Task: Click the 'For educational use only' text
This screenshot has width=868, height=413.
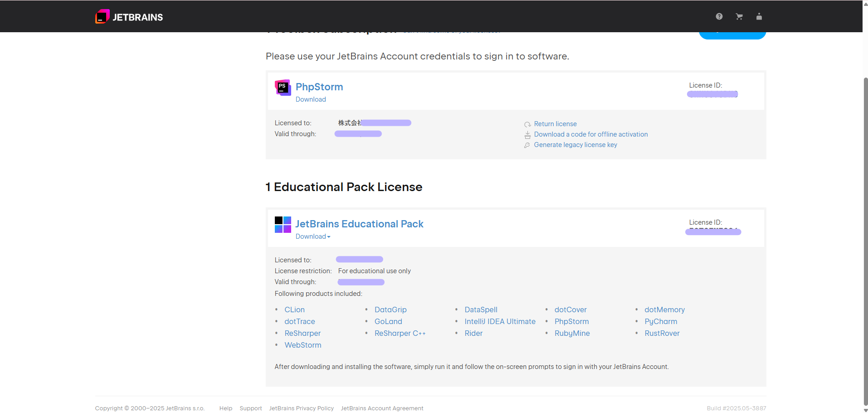Action: tap(374, 271)
